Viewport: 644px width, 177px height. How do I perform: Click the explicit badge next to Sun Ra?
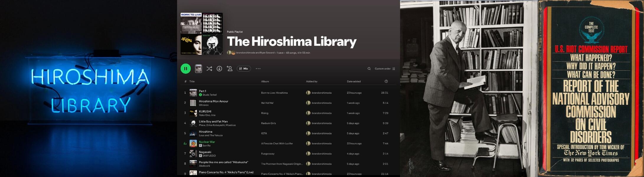tap(200, 146)
